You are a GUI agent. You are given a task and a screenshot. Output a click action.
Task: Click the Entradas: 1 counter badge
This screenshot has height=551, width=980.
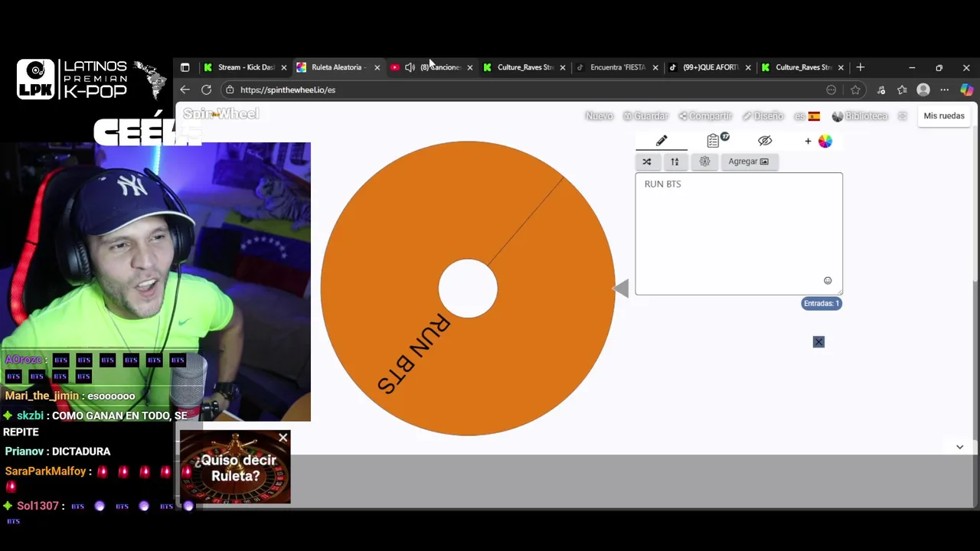pyautogui.click(x=822, y=303)
